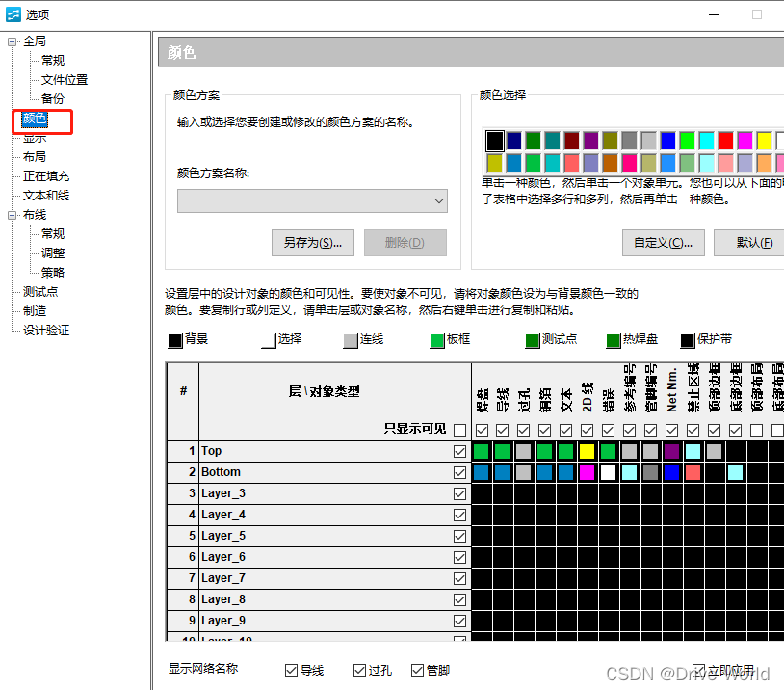Uncheck the 过孔 column visibility checkbox

(524, 430)
